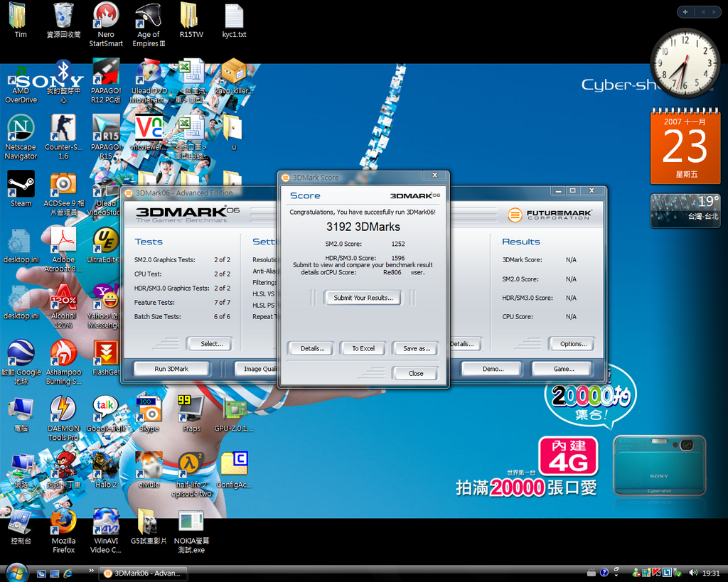The width and height of the screenshot is (728, 582).
Task: Launch ACDSee 9 shortcut
Action: coord(63,193)
